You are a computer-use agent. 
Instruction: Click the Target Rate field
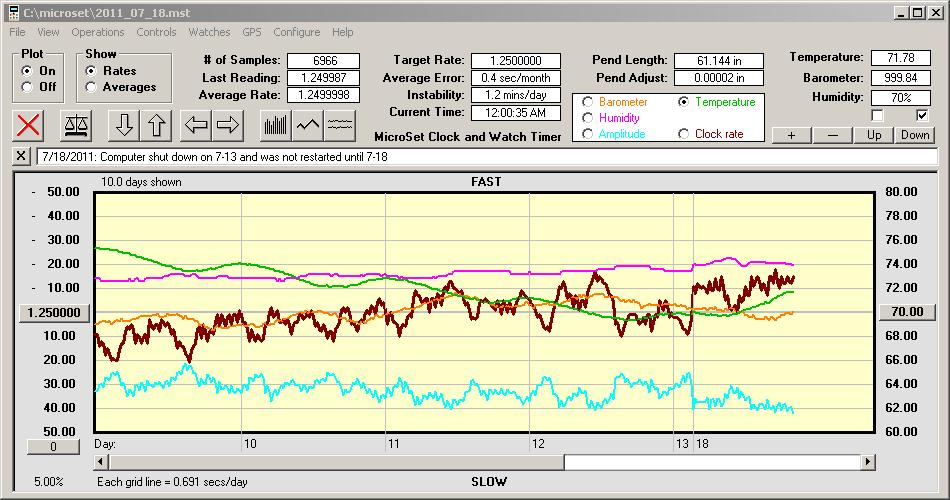(x=516, y=61)
